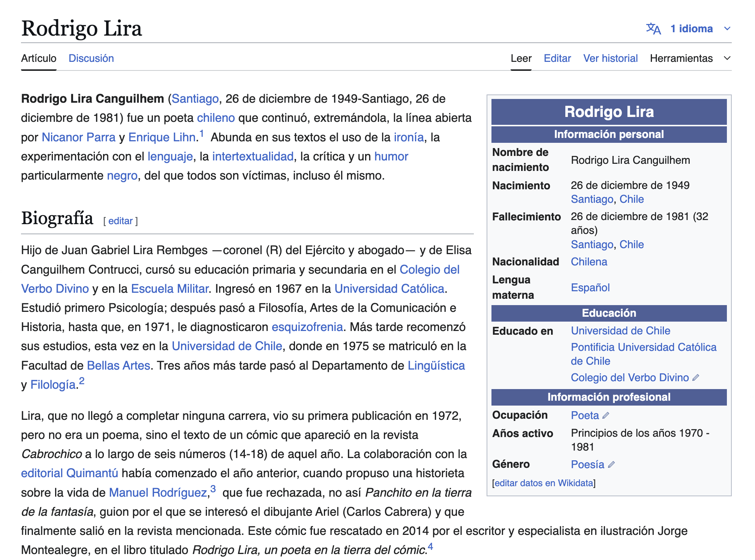Click the Educación infobox header
This screenshot has width=755, height=560.
(609, 313)
